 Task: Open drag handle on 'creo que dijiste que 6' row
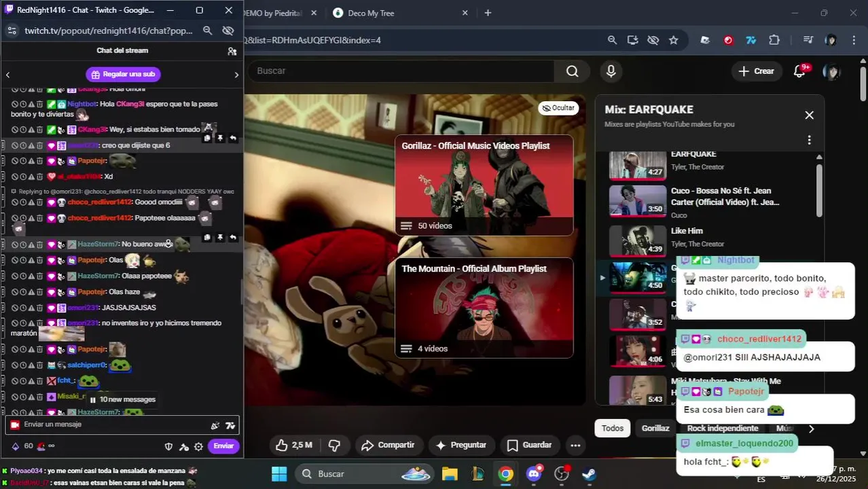3,145
